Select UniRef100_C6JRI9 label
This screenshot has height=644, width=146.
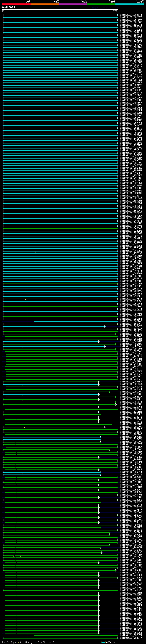(x=131, y=32)
